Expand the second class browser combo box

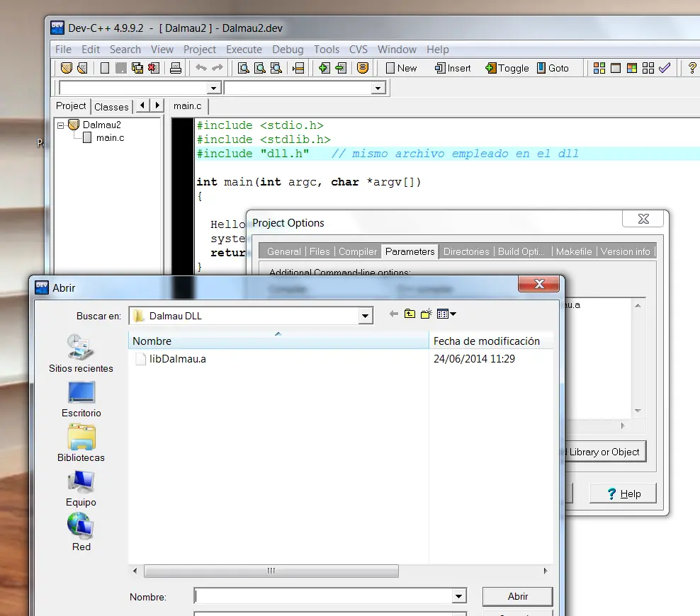tap(378, 88)
